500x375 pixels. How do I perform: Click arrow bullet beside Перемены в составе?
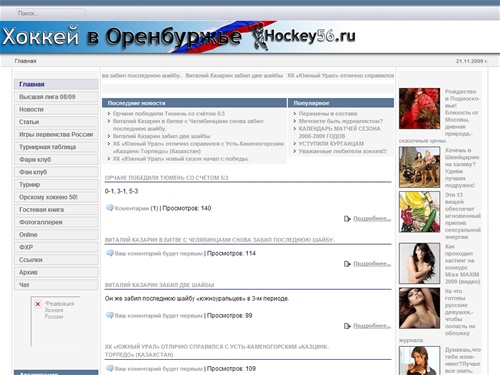coord(295,114)
